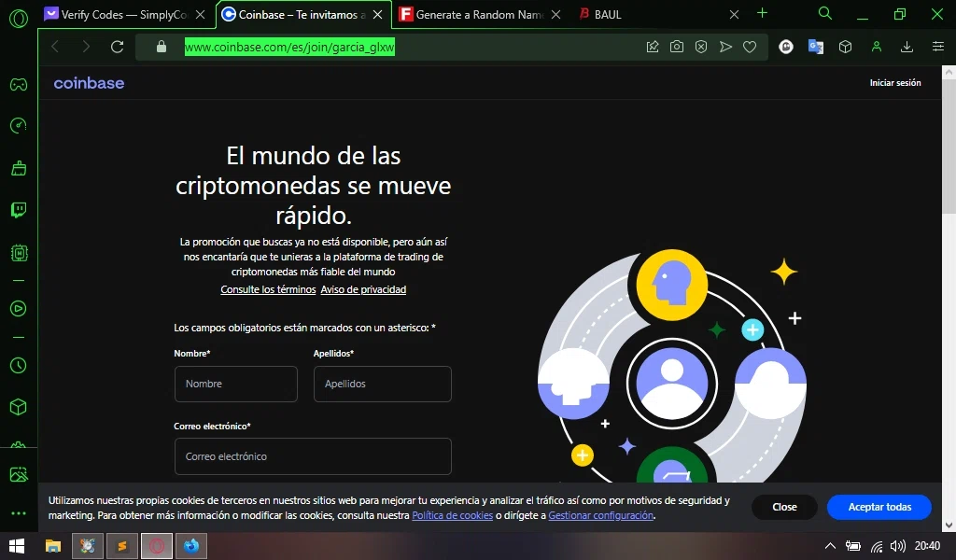Open the chip-shaped icon in sidebar
Image resolution: width=956 pixels, height=560 pixels.
pos(19,252)
